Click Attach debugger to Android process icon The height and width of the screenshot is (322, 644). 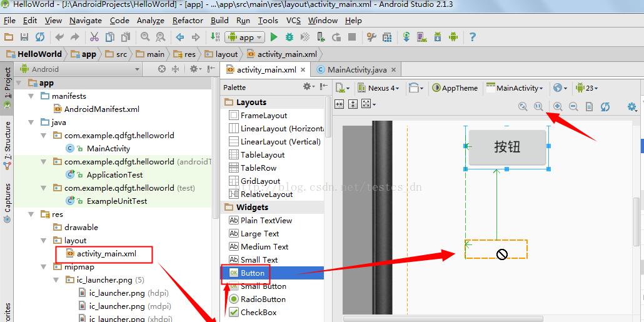(x=321, y=37)
